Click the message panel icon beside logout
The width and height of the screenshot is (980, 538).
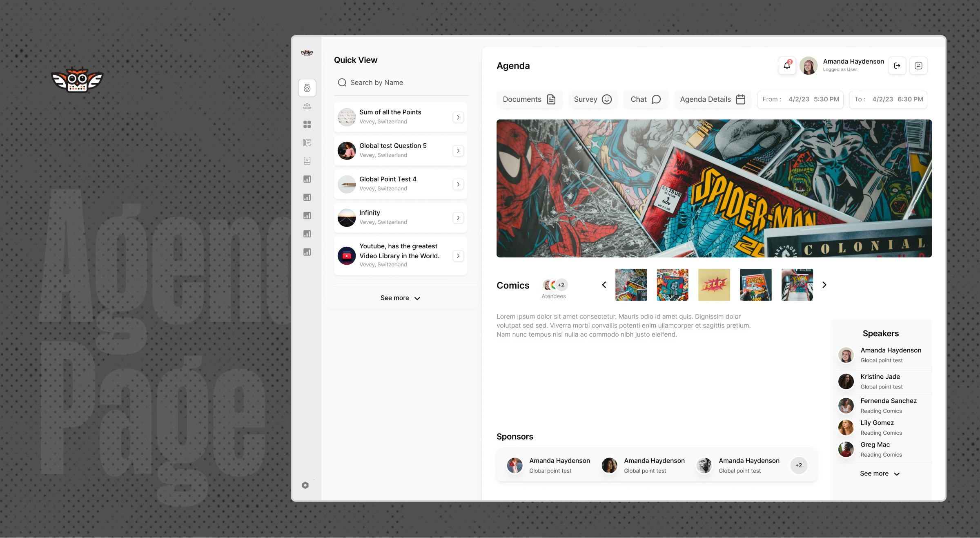pos(918,66)
